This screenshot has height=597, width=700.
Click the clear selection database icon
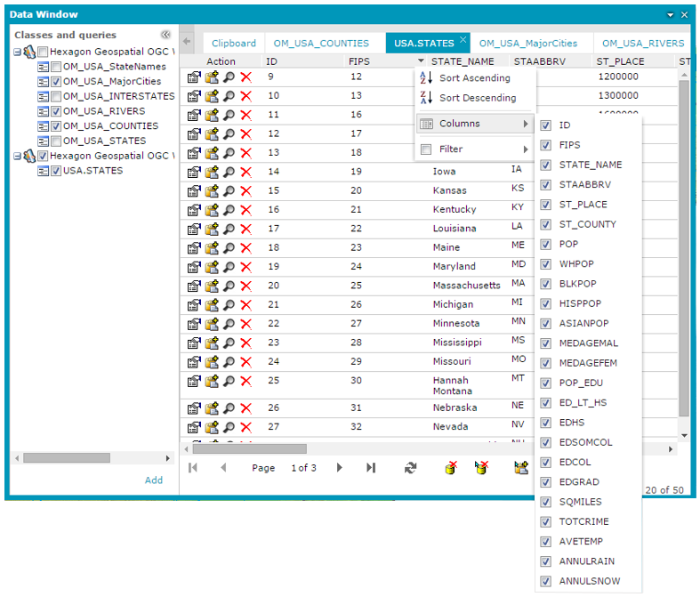pos(451,467)
